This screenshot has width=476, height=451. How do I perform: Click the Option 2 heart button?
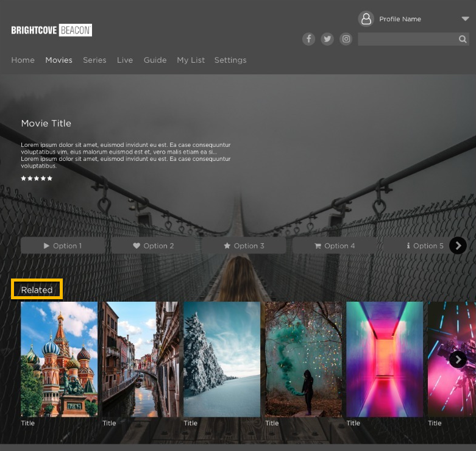pos(154,246)
